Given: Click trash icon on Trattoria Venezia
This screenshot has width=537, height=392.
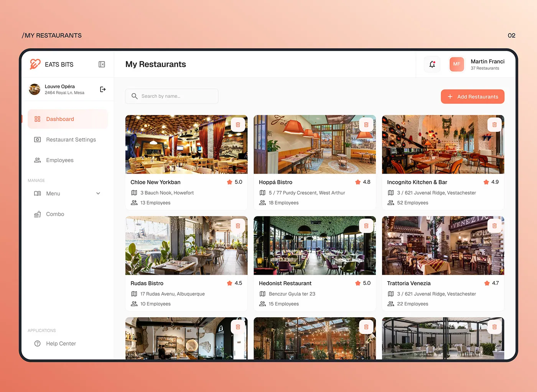Looking at the screenshot, I should (494, 226).
